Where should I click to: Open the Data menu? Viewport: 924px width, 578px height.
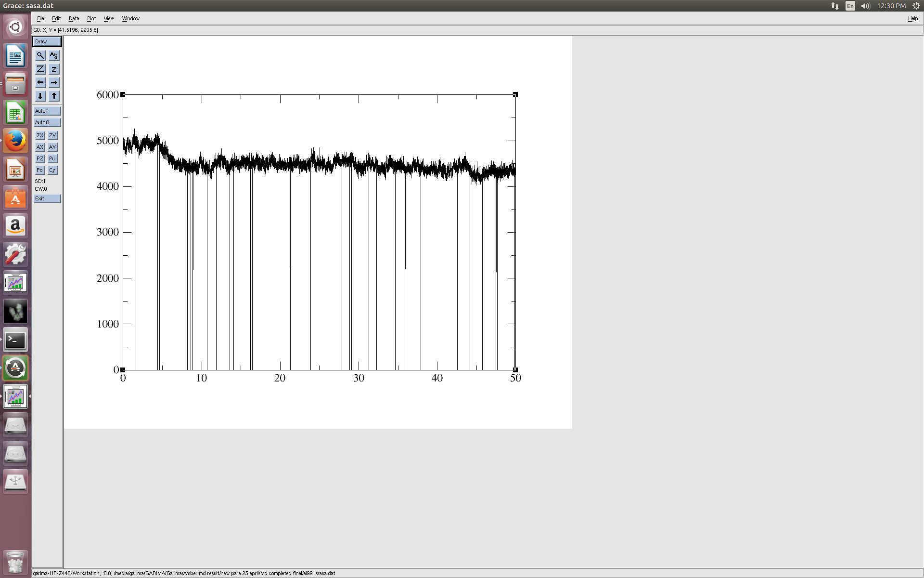74,18
